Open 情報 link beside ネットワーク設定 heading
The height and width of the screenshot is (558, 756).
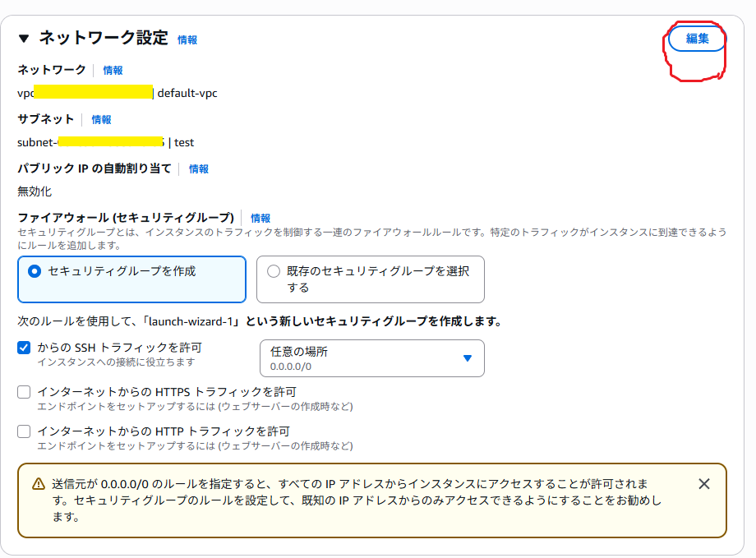click(x=187, y=39)
